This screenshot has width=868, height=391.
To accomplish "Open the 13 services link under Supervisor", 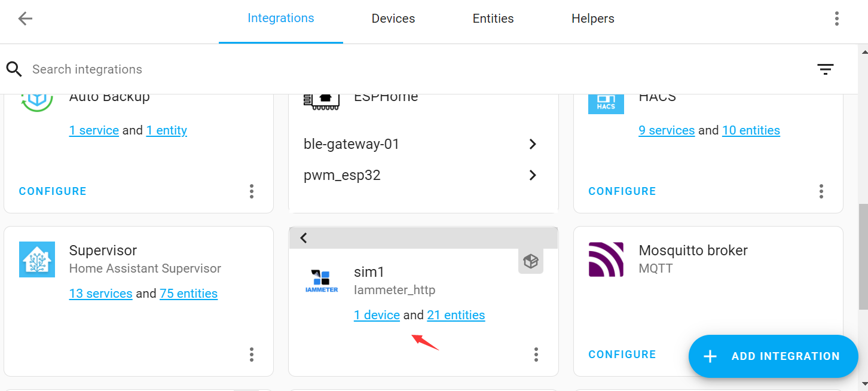I will (x=100, y=294).
